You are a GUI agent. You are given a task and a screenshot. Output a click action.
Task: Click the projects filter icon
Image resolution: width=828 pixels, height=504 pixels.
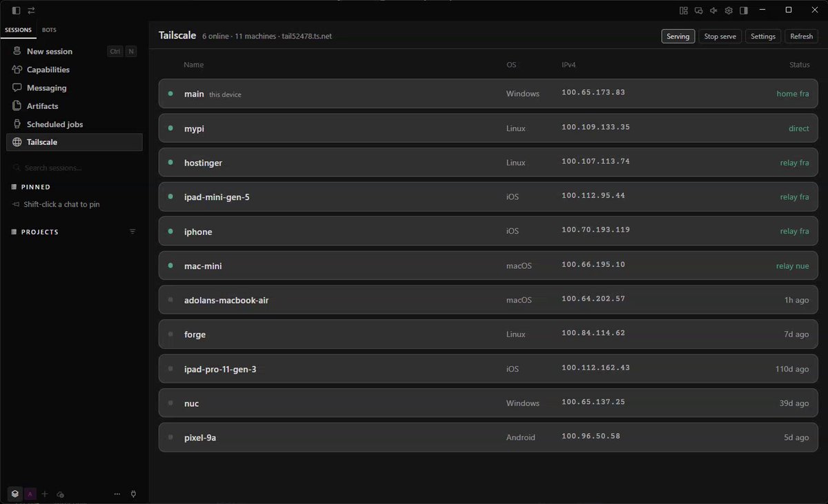[x=132, y=232]
